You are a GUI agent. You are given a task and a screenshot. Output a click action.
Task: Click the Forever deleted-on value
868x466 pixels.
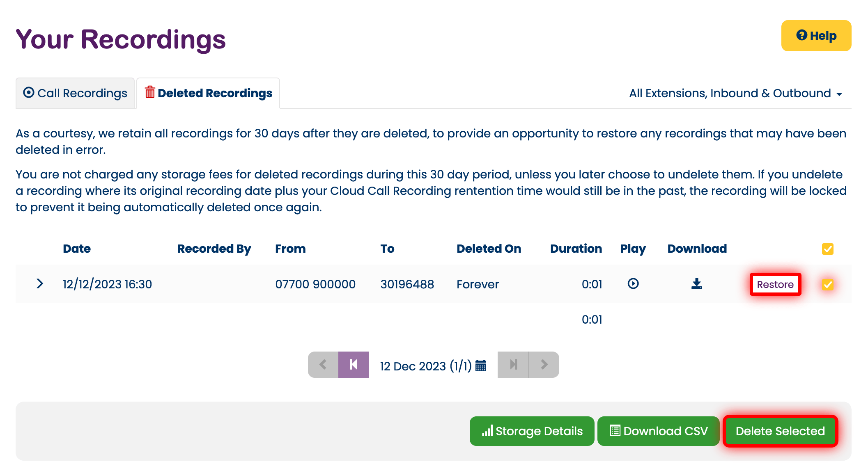478,284
